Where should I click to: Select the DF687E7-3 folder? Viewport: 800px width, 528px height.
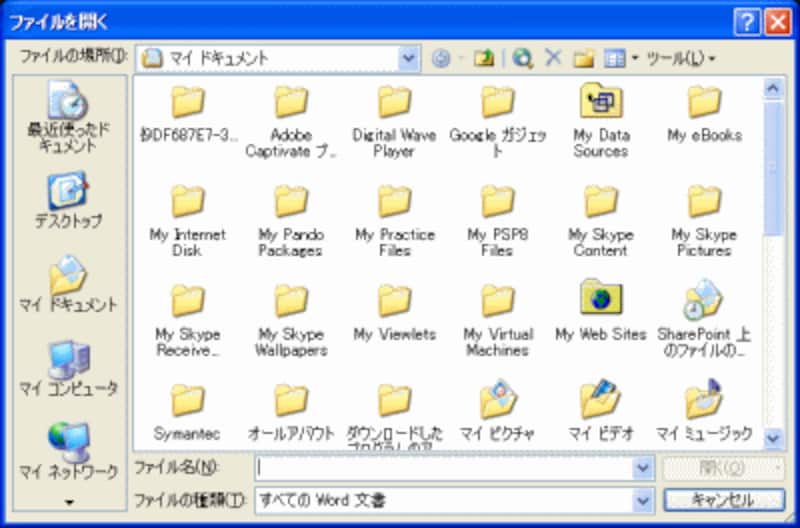click(187, 114)
